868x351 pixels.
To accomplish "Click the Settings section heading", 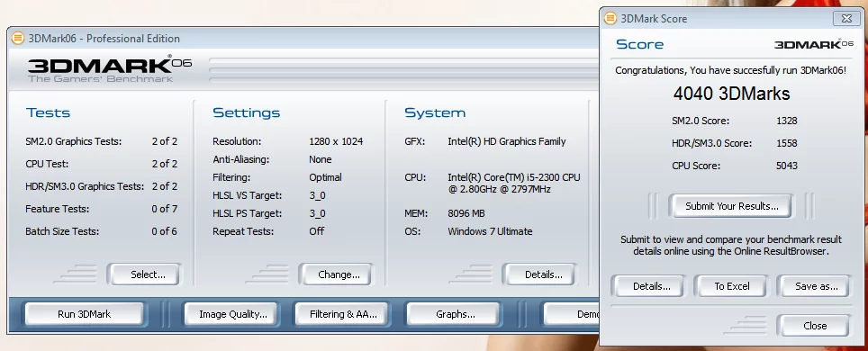I will coord(247,112).
